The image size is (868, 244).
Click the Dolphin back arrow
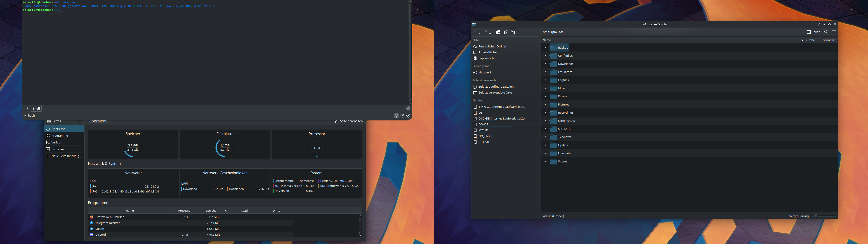tap(475, 32)
